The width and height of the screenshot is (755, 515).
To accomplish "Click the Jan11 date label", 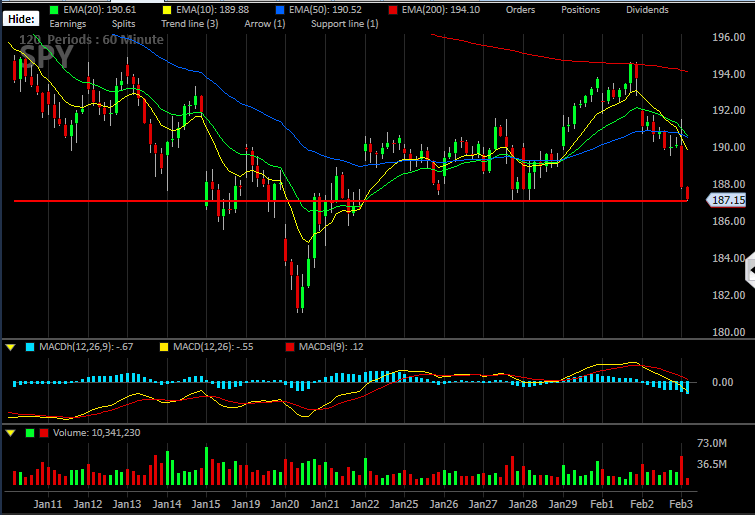I will pos(48,504).
